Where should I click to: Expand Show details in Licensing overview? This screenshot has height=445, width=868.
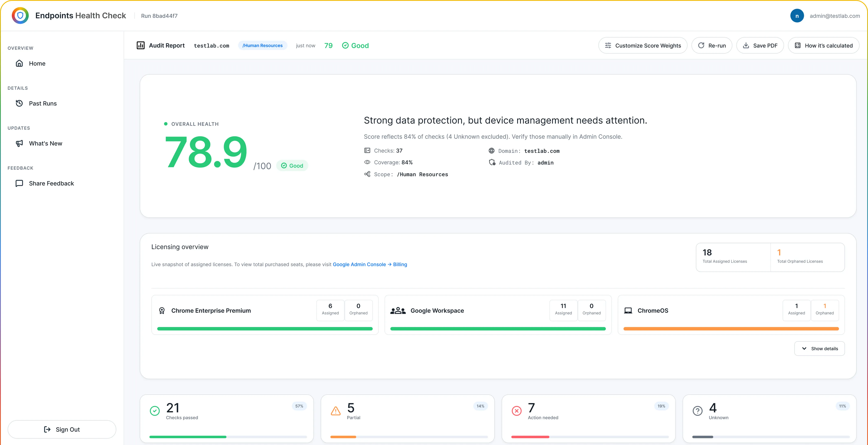[x=819, y=348]
